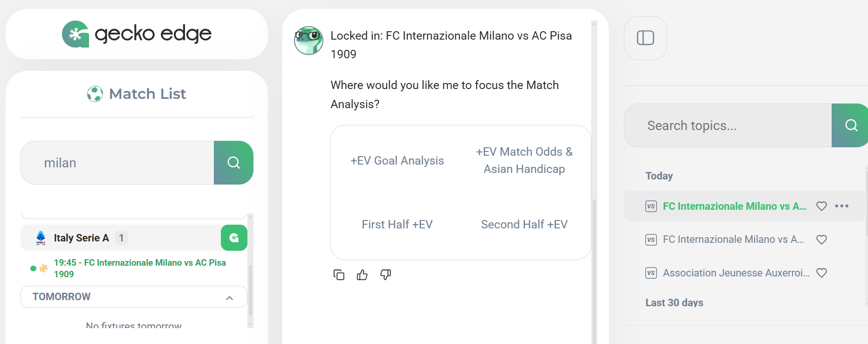Viewport: 868px width, 344px height.
Task: Open the 19:45 FC Internazionale vs Pisa fixture
Action: tap(140, 268)
